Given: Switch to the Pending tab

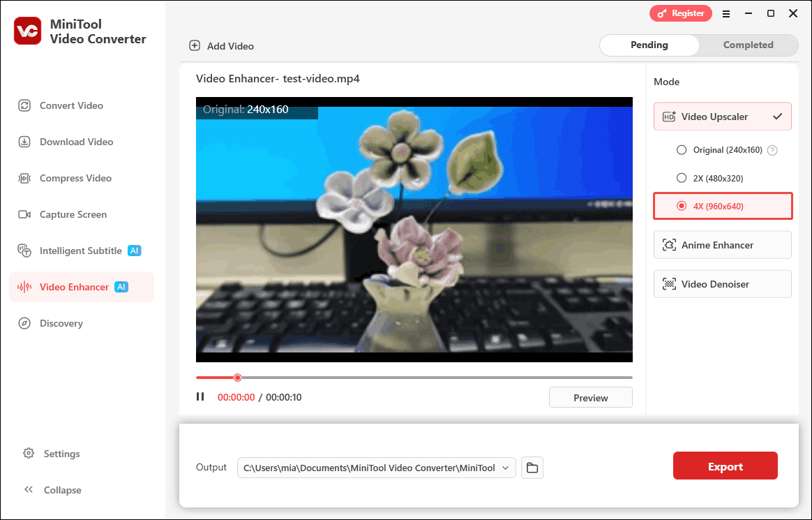Looking at the screenshot, I should pyautogui.click(x=649, y=45).
